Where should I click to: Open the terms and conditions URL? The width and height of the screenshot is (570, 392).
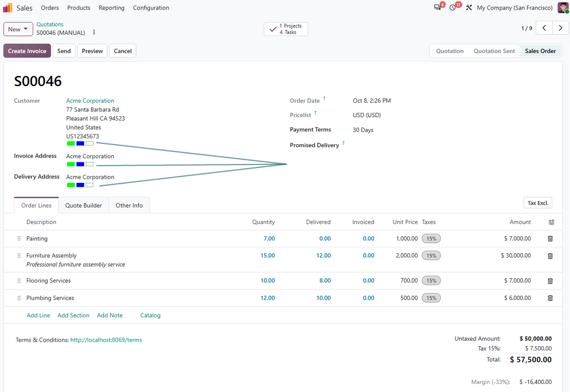106,340
